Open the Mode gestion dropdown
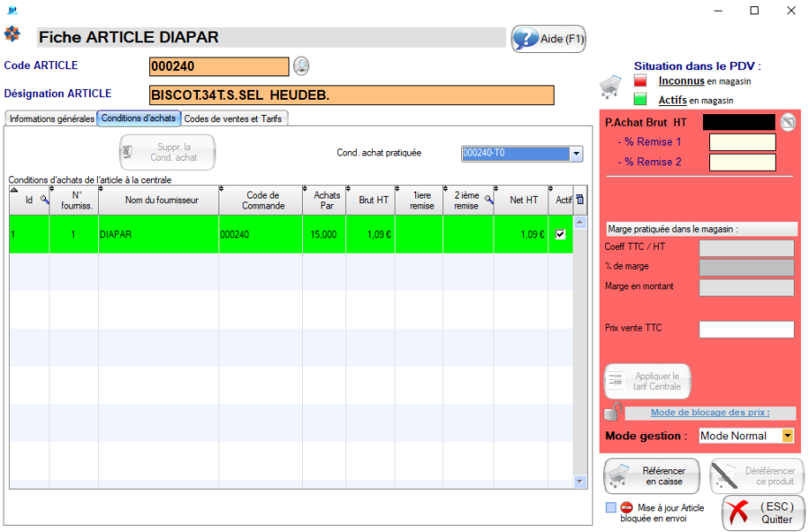809x532 pixels. [787, 435]
